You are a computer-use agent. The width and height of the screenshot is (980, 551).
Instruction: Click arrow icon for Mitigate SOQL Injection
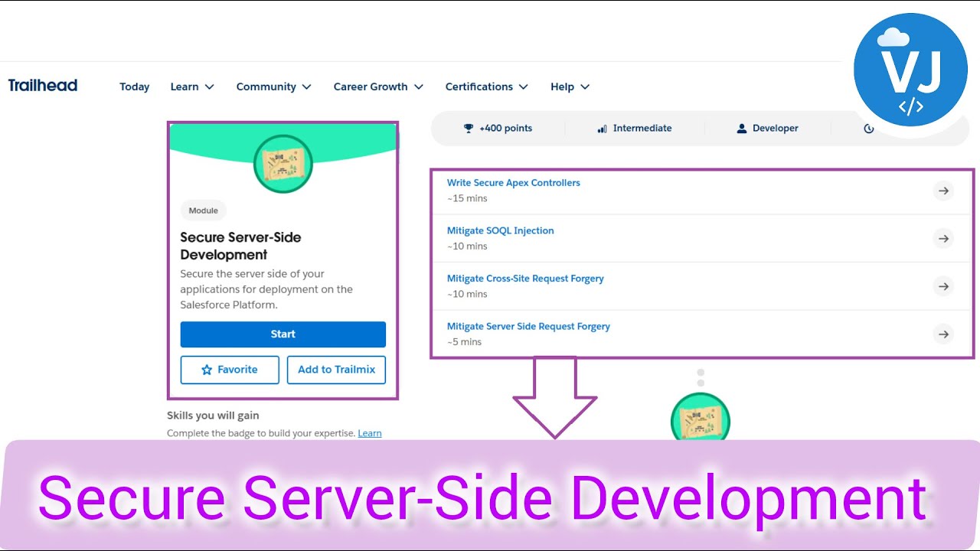pyautogui.click(x=944, y=239)
